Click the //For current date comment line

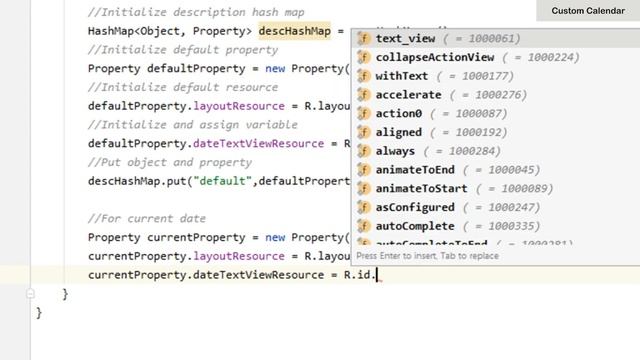point(147,219)
